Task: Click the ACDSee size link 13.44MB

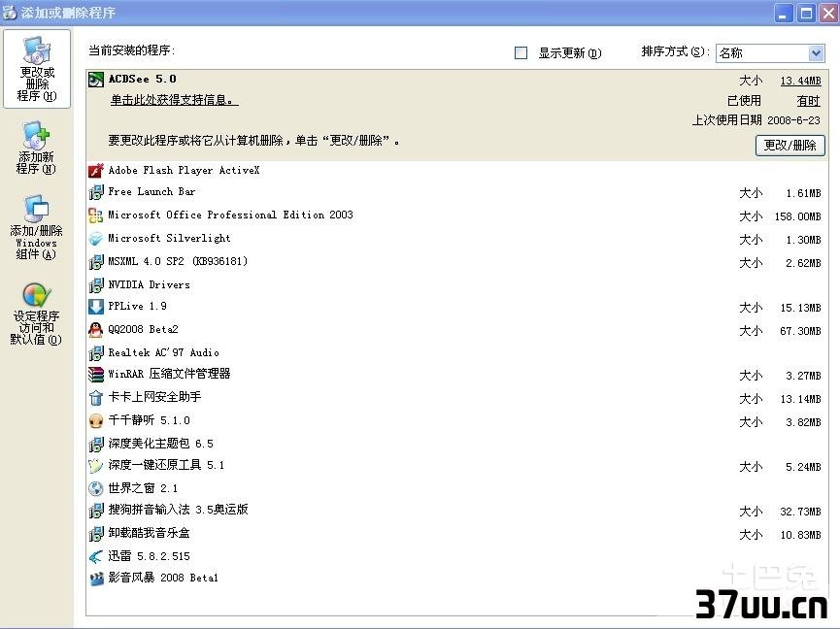Action: click(800, 81)
